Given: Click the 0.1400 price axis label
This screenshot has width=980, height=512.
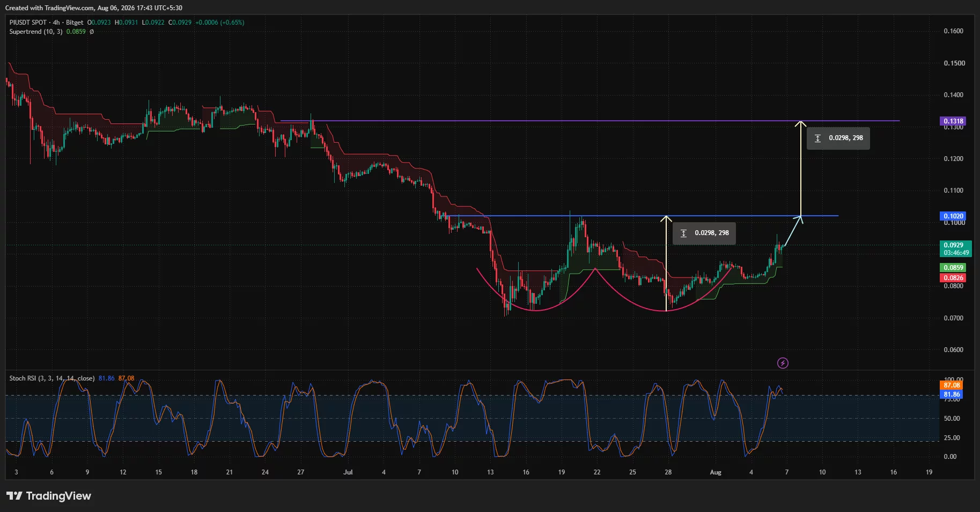Looking at the screenshot, I should point(954,95).
